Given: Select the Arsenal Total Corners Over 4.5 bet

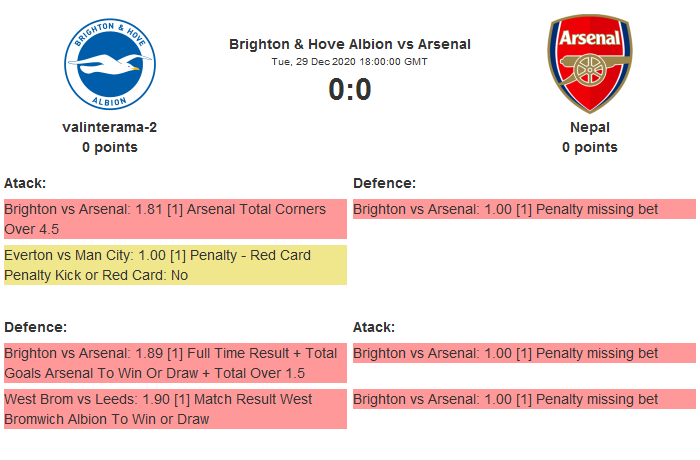Looking at the screenshot, I should pyautogui.click(x=175, y=219).
